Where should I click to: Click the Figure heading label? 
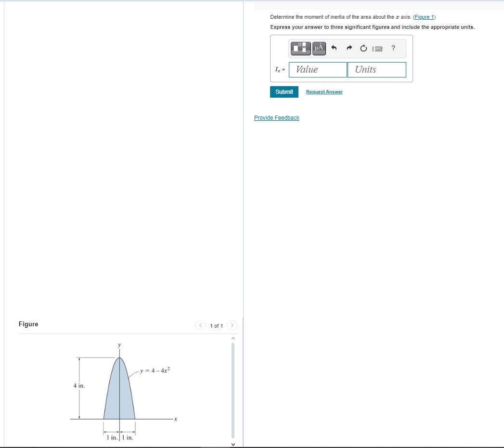click(28, 324)
